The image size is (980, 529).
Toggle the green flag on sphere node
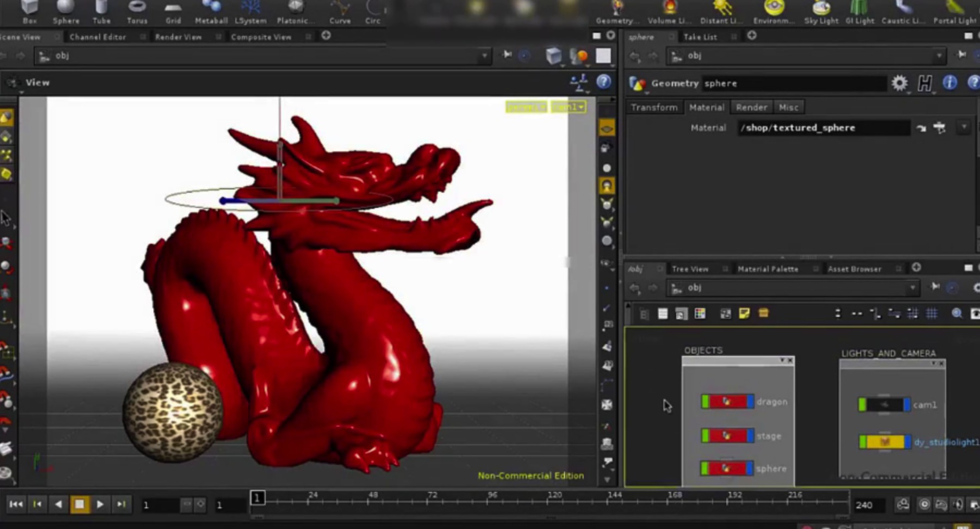[706, 469]
